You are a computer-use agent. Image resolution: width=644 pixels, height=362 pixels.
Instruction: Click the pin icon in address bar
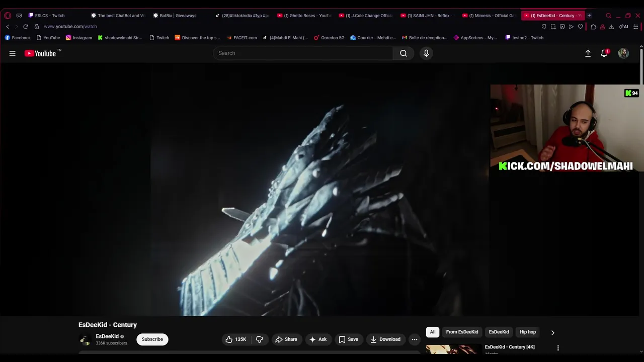[544, 27]
